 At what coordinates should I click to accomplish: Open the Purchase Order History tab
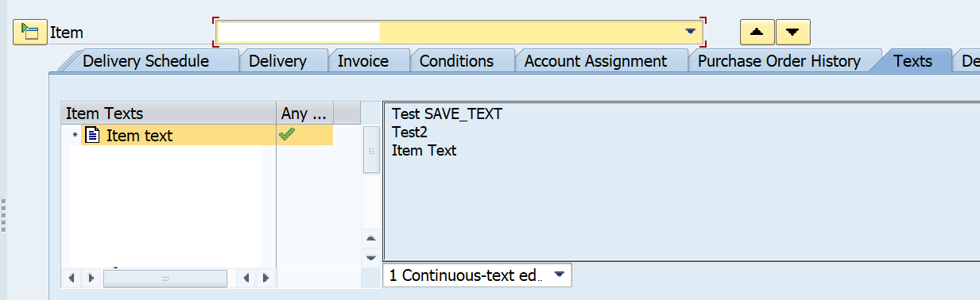(x=779, y=61)
